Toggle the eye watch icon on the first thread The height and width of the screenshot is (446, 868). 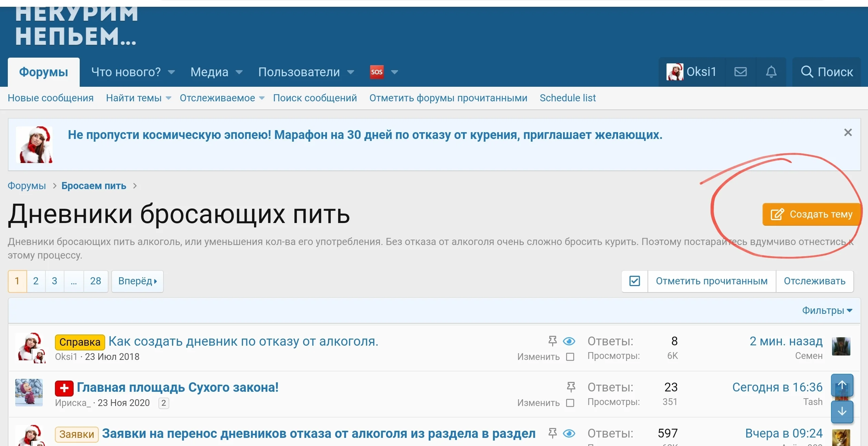(569, 341)
